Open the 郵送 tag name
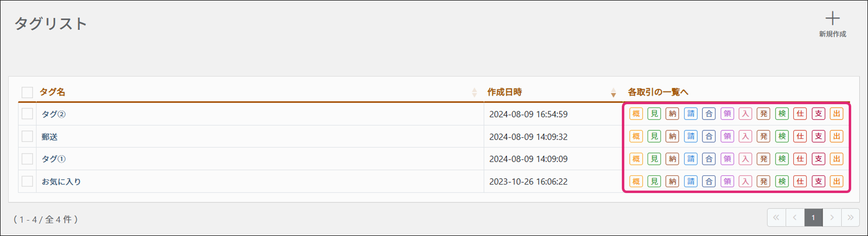The height and width of the screenshot is (236, 868). pos(49,137)
